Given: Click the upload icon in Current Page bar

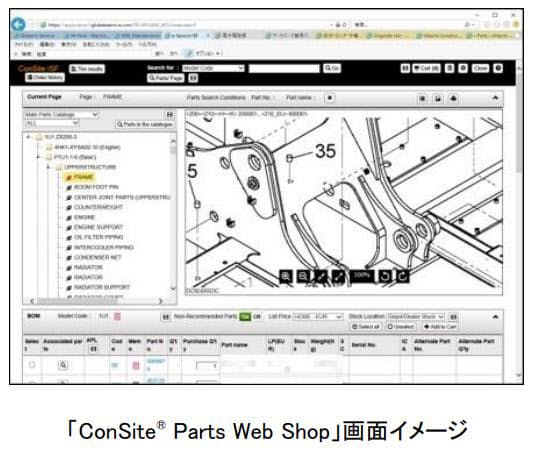Looking at the screenshot, I should coord(453,98).
